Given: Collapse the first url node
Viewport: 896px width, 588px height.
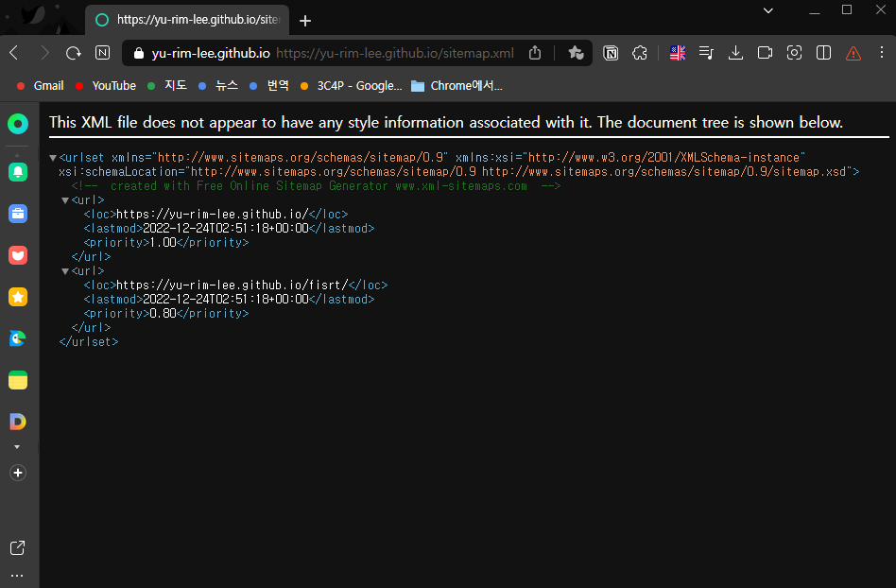Looking at the screenshot, I should [65, 200].
